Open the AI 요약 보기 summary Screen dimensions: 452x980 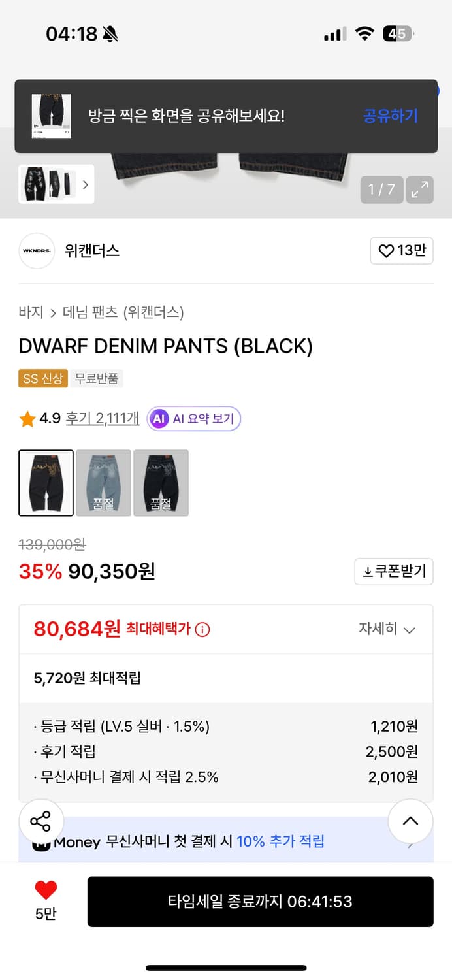pos(193,419)
